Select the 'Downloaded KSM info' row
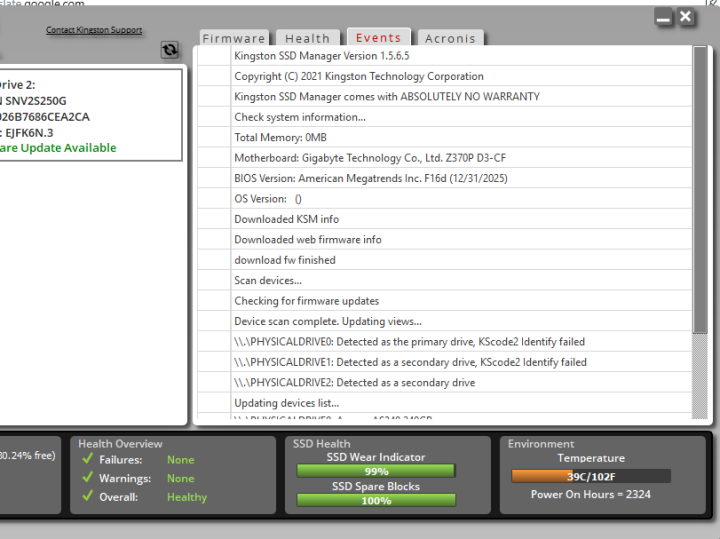Screen dimensions: 720x539 click(x=444, y=219)
